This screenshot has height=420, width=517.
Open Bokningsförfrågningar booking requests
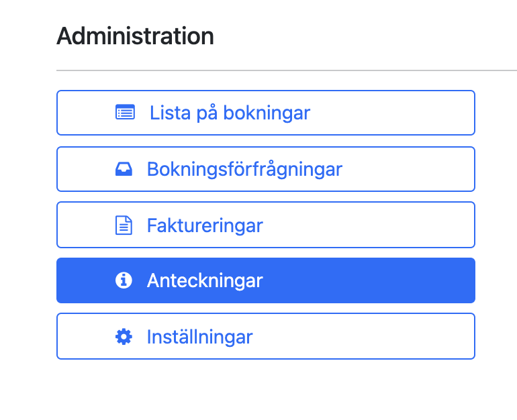coord(266,169)
